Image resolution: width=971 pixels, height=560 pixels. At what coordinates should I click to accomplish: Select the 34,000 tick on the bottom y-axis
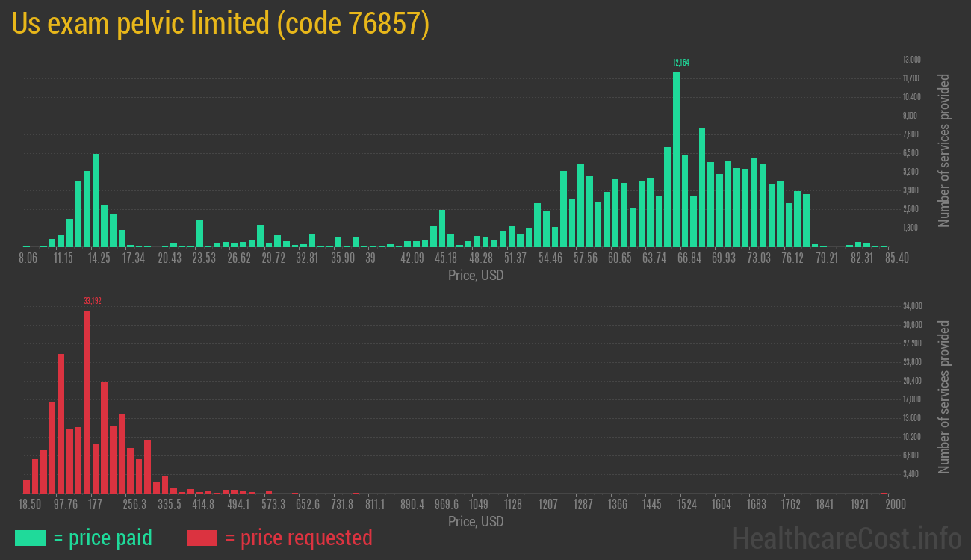[911, 306]
